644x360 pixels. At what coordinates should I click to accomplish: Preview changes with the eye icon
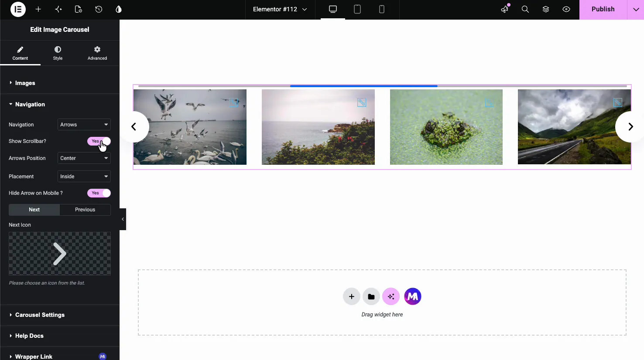566,9
